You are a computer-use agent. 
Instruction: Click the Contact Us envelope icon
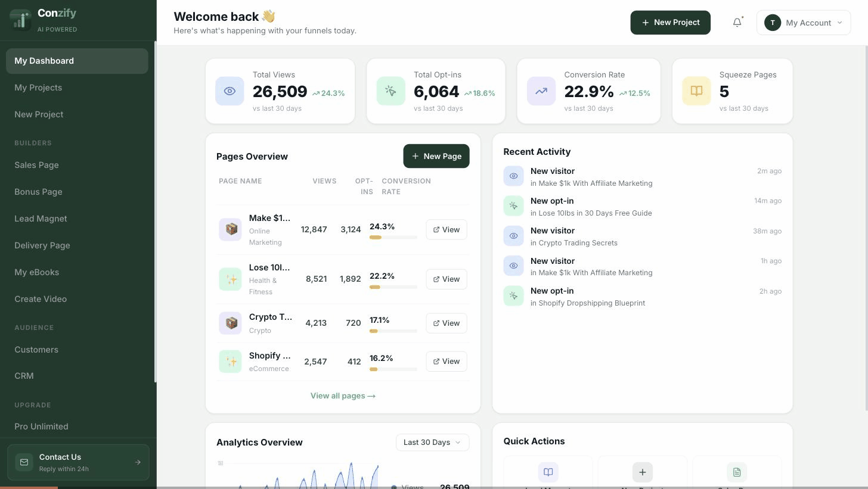[24, 462]
